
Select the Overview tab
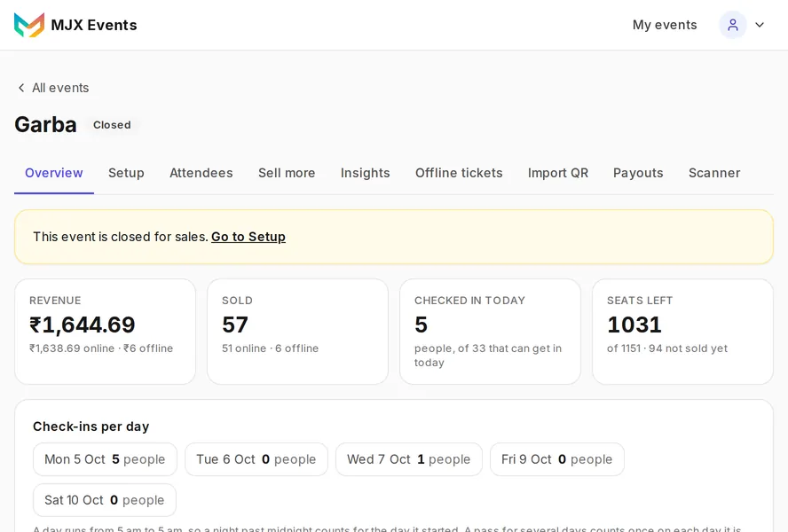pos(54,173)
